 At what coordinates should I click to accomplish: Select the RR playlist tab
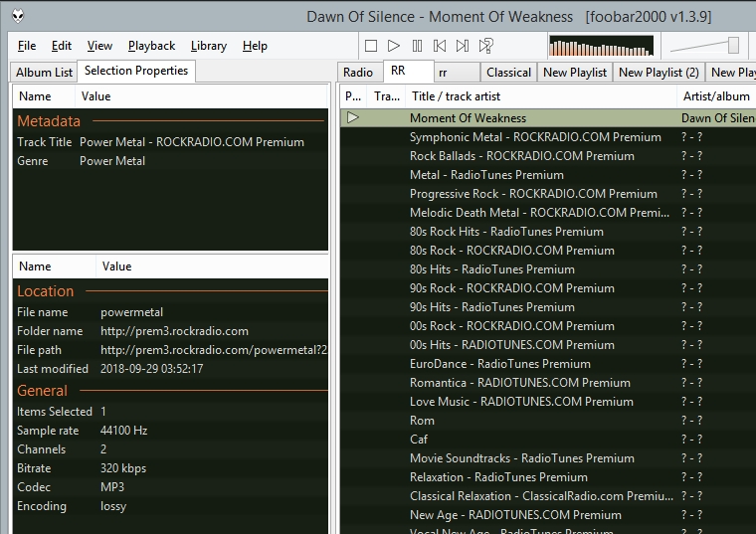[x=409, y=71]
